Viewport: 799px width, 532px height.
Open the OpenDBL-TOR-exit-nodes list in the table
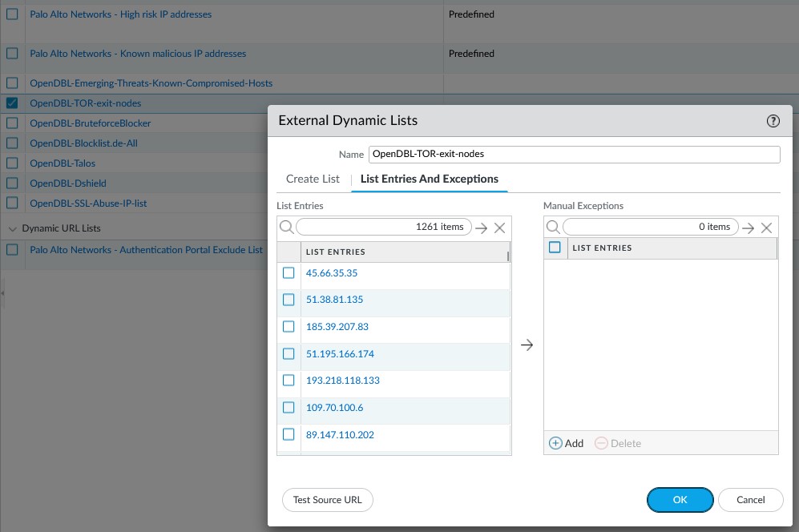point(86,103)
